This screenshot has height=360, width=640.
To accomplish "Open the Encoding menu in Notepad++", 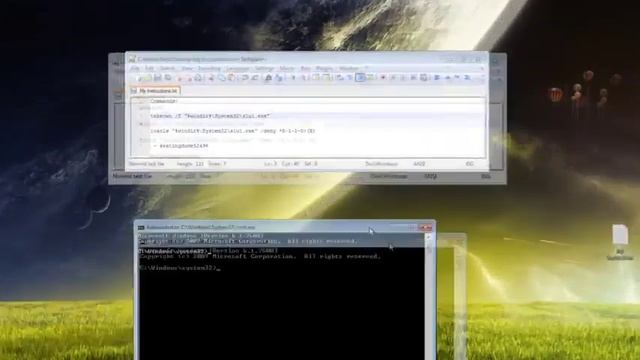I will click(x=209, y=68).
